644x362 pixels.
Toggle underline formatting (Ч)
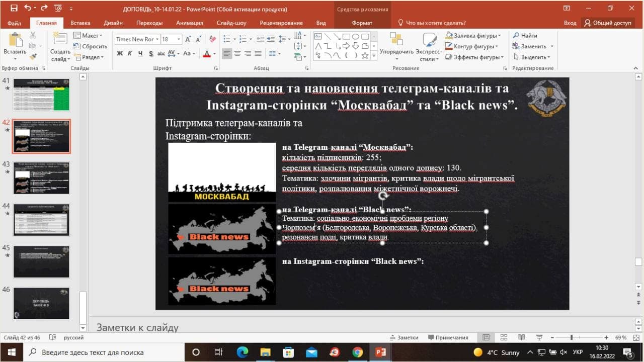coord(140,54)
